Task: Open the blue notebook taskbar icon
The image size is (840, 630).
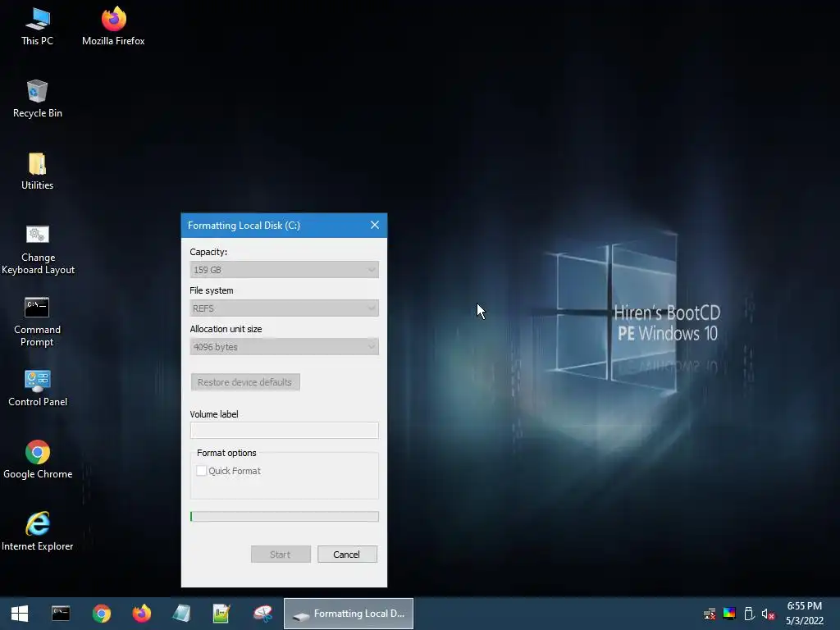Action: click(x=181, y=614)
